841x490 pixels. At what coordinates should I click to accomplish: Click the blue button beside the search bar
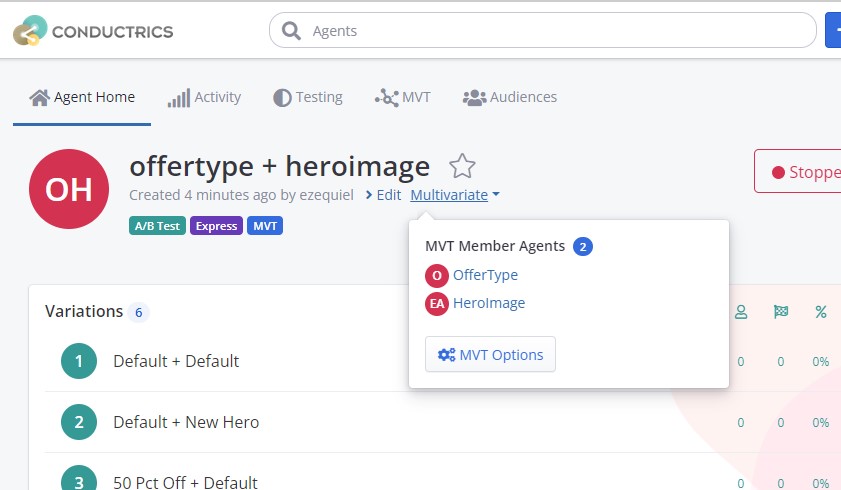833,31
